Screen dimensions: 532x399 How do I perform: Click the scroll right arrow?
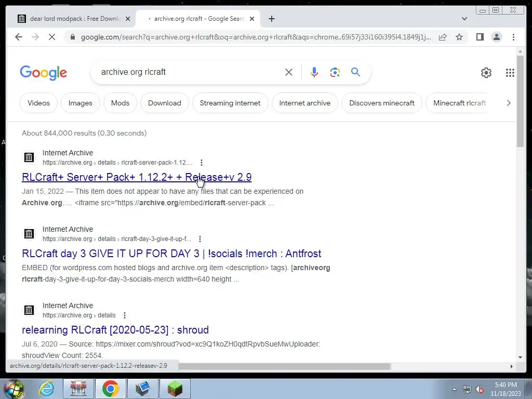pos(511,366)
